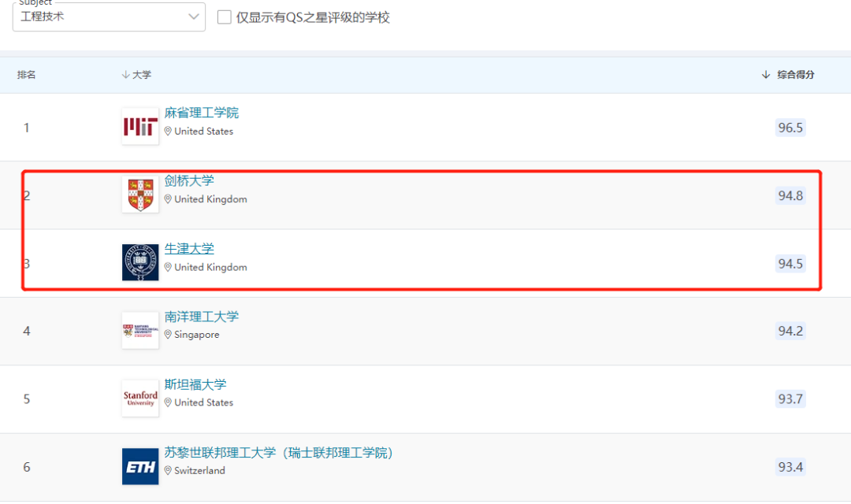The image size is (851, 504).
Task: Click the Cambridge crest logo
Action: pos(140,195)
